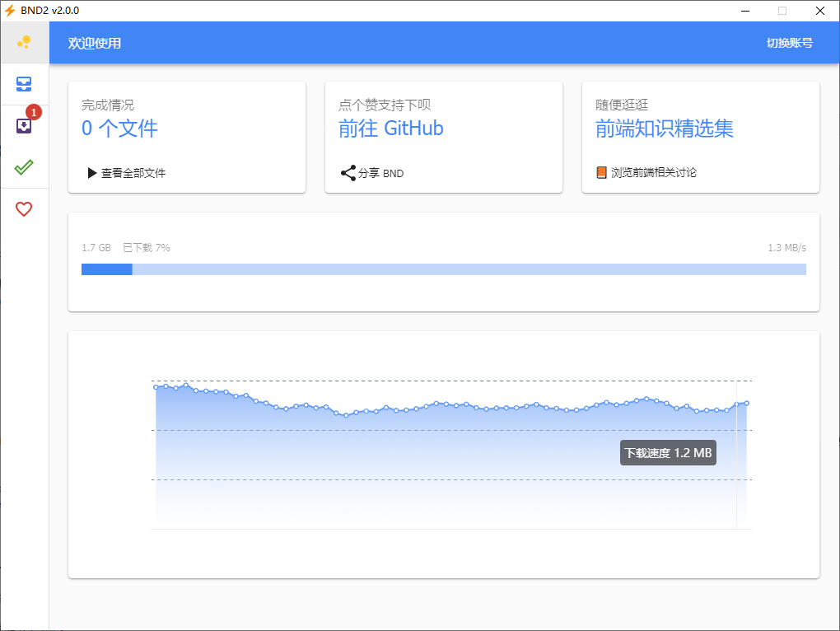Click the 欢迎使用 header title
The height and width of the screenshot is (631, 840).
[95, 43]
